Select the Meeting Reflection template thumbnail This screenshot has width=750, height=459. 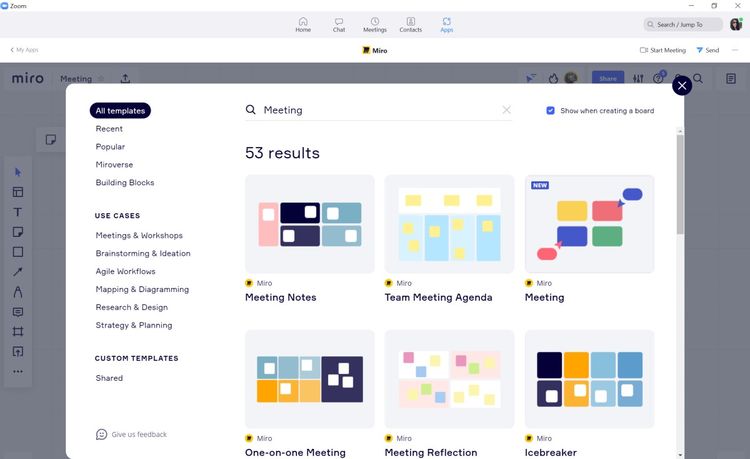(449, 379)
